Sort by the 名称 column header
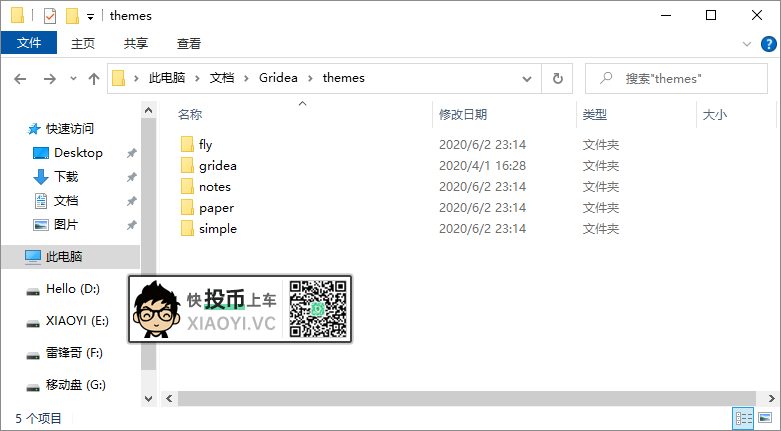The width and height of the screenshot is (781, 431). point(190,115)
